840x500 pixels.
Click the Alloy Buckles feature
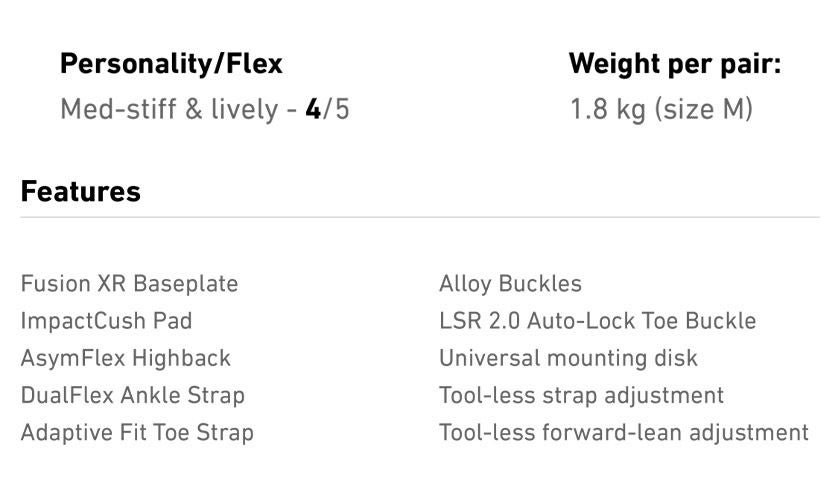(x=510, y=284)
